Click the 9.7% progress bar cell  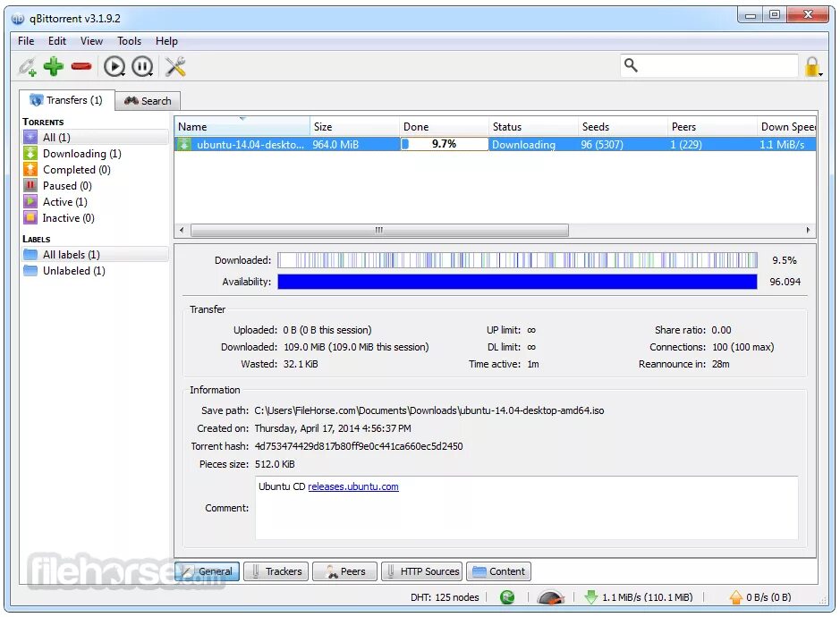click(x=444, y=144)
